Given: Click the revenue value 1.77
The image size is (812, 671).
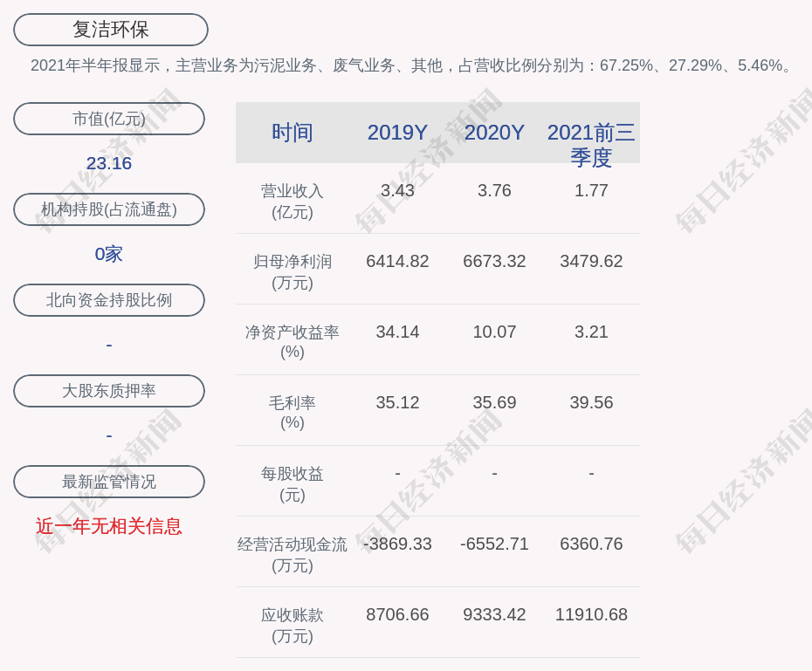Looking at the screenshot, I should tap(591, 190).
